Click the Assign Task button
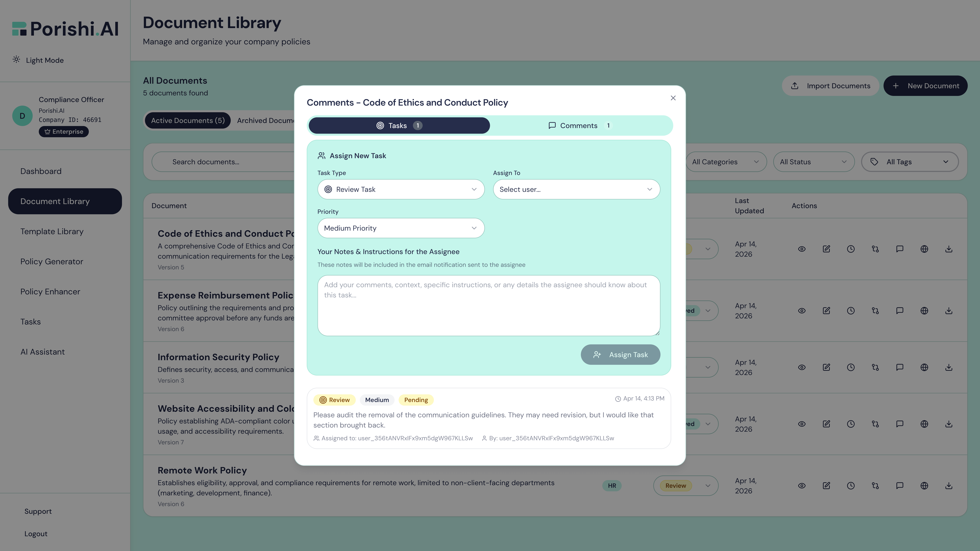The width and height of the screenshot is (980, 551). [621, 354]
